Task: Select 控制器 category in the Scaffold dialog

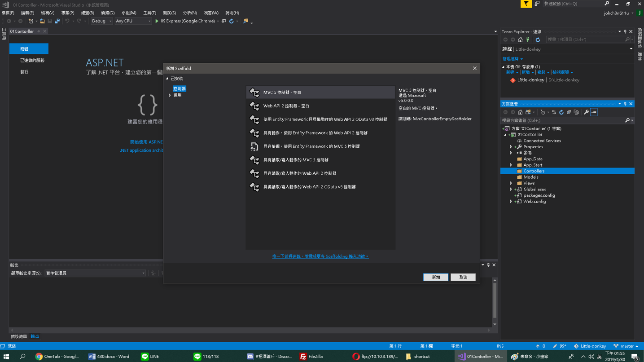Action: click(180, 89)
